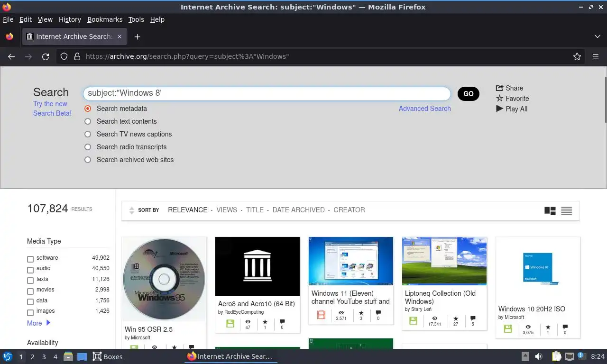
Task: Check the audio media type filter
Action: click(30, 270)
